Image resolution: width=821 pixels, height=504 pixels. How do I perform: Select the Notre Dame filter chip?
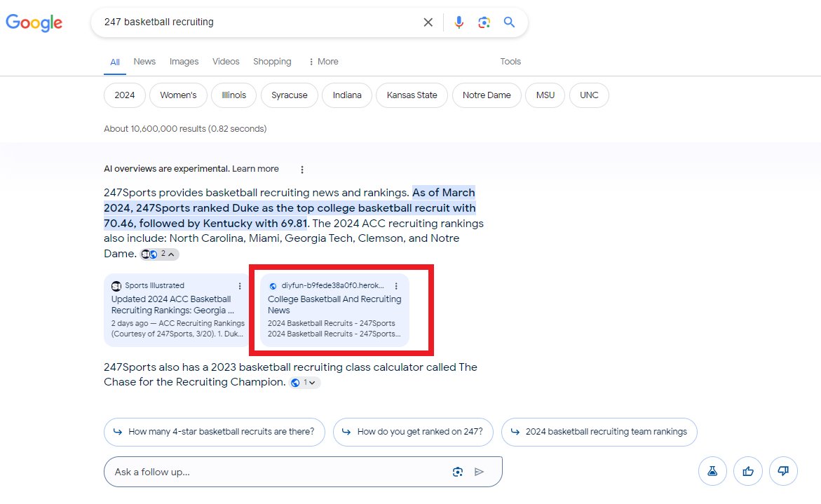click(x=487, y=95)
